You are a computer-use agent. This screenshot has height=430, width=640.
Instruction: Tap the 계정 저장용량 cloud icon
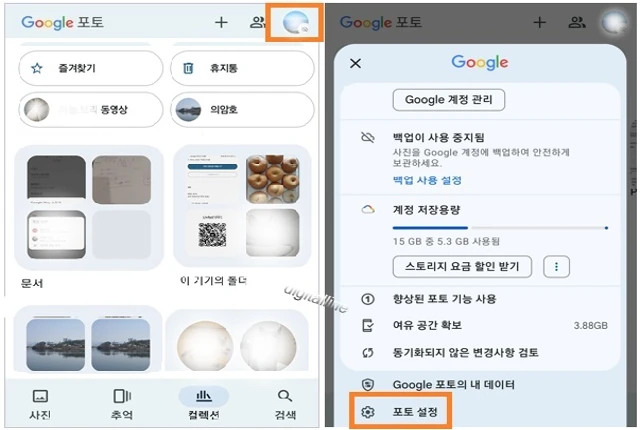click(x=368, y=210)
